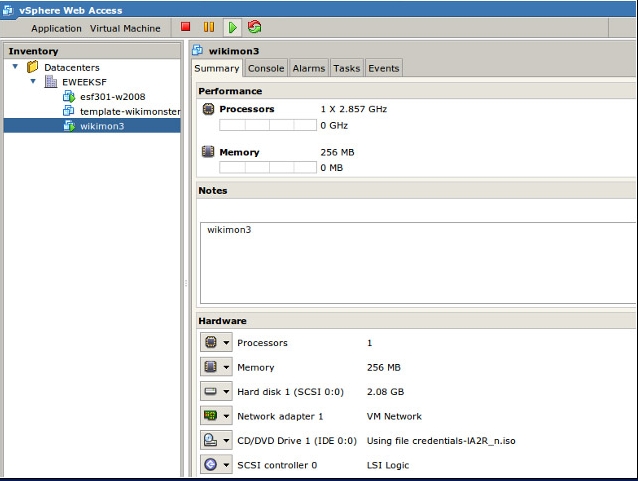This screenshot has height=481, width=638.
Task: Switch to the Alarms tab
Action: pyautogui.click(x=309, y=68)
